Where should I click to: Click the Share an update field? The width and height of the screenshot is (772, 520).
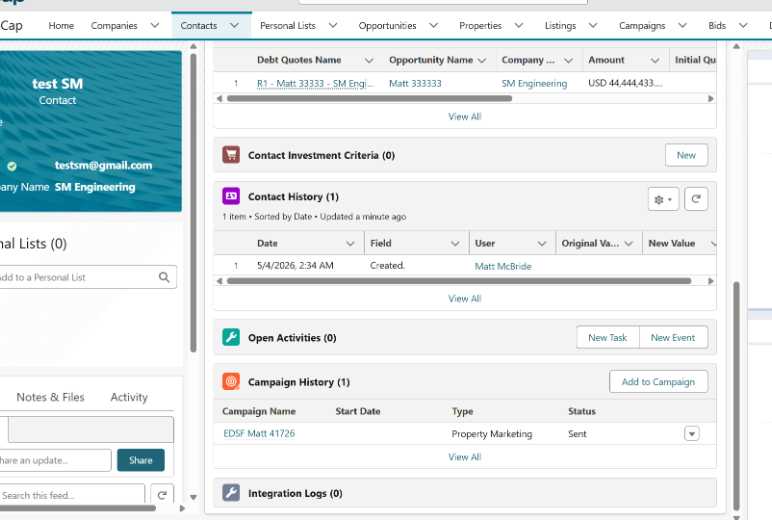(x=55, y=460)
